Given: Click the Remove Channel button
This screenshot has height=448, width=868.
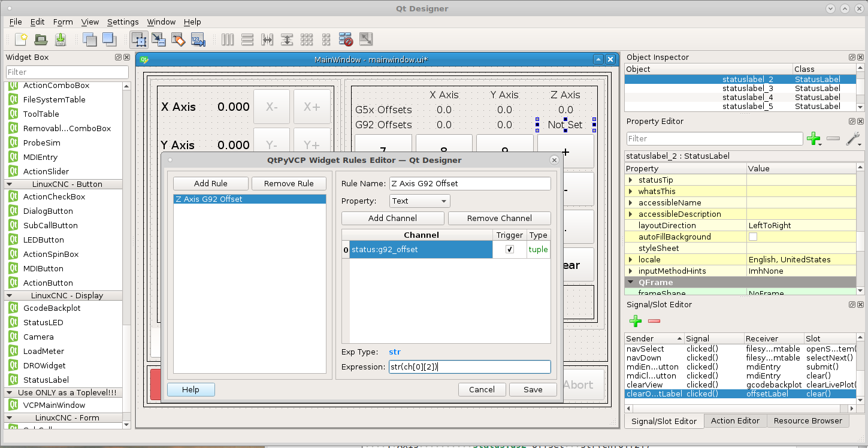Looking at the screenshot, I should pos(500,218).
